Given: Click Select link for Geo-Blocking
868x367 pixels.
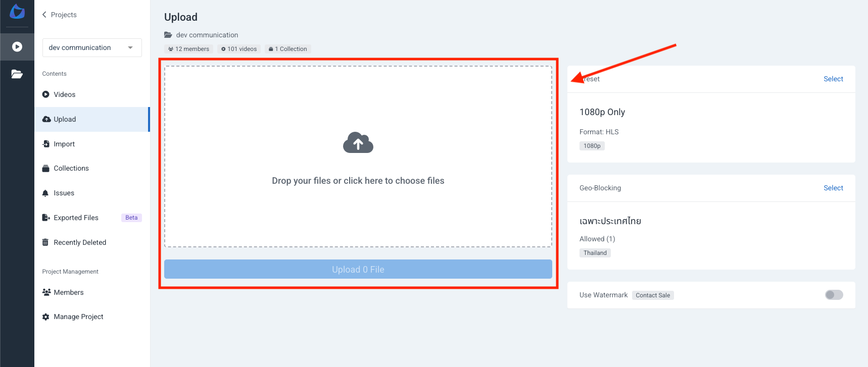Looking at the screenshot, I should (833, 188).
